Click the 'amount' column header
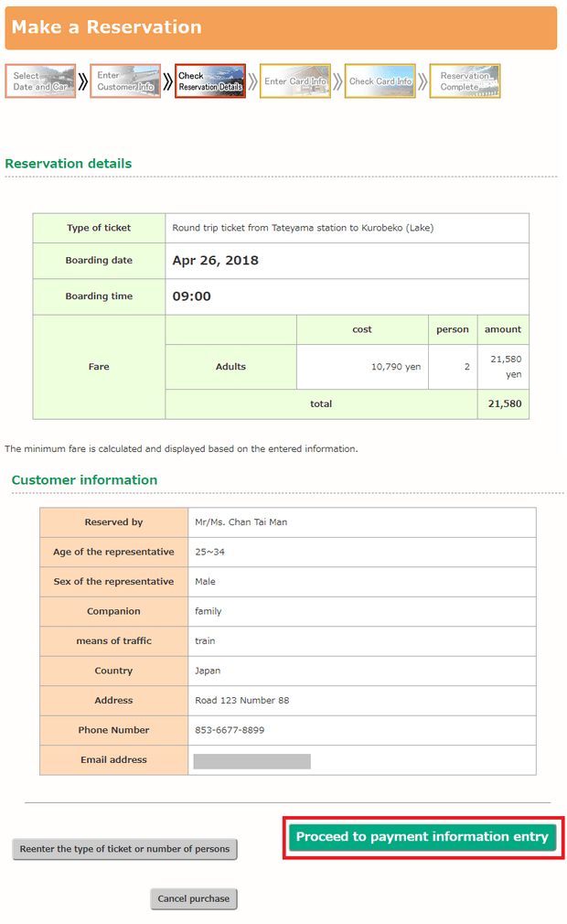 [503, 329]
